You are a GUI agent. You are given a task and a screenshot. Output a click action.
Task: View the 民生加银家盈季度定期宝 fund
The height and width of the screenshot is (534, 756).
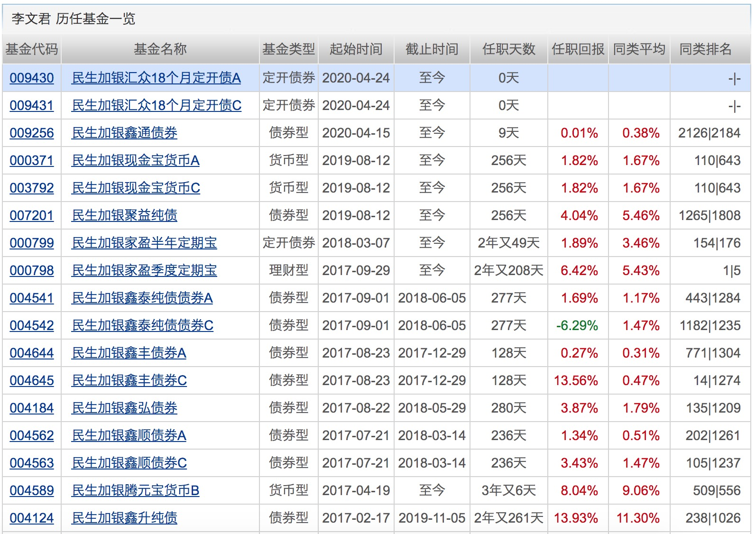(145, 270)
